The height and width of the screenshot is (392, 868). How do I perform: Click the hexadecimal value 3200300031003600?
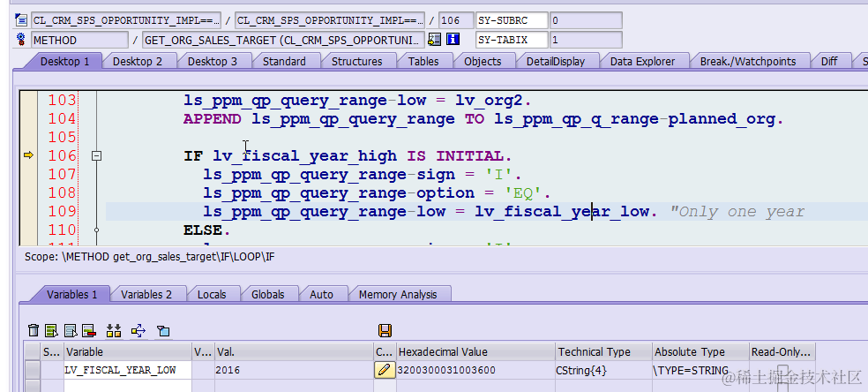click(475, 370)
